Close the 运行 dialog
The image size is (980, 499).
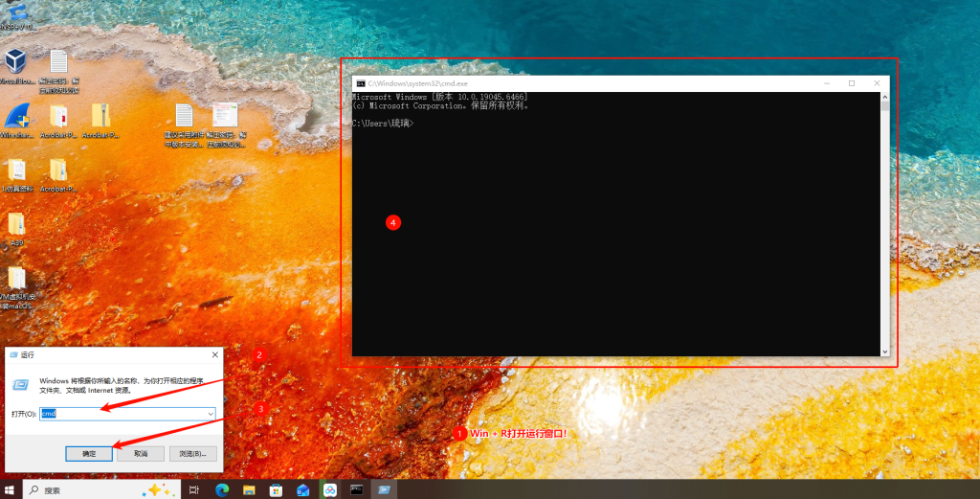click(x=215, y=354)
